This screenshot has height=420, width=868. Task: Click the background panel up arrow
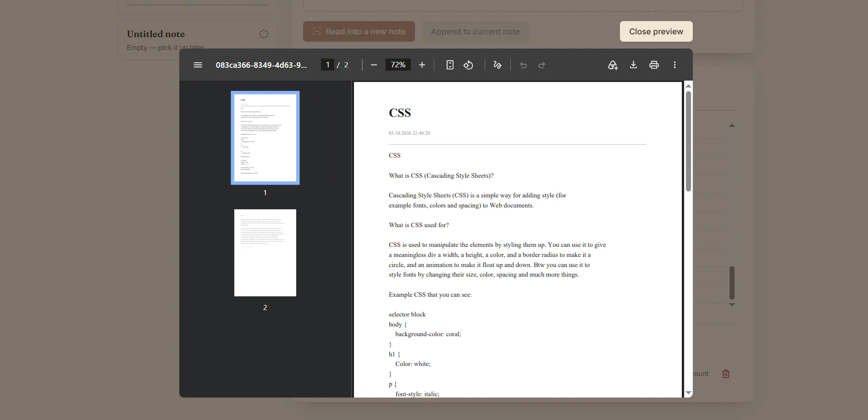click(x=732, y=125)
